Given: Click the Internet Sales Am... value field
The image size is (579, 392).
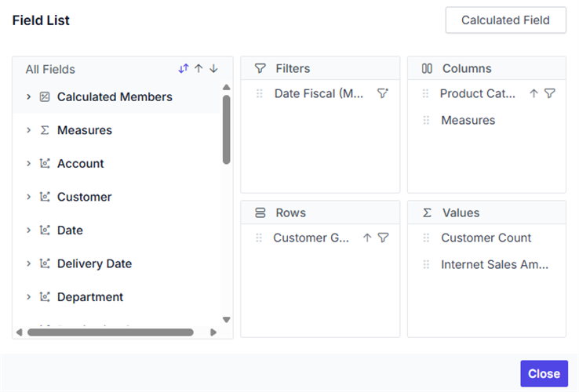Looking at the screenshot, I should point(495,264).
